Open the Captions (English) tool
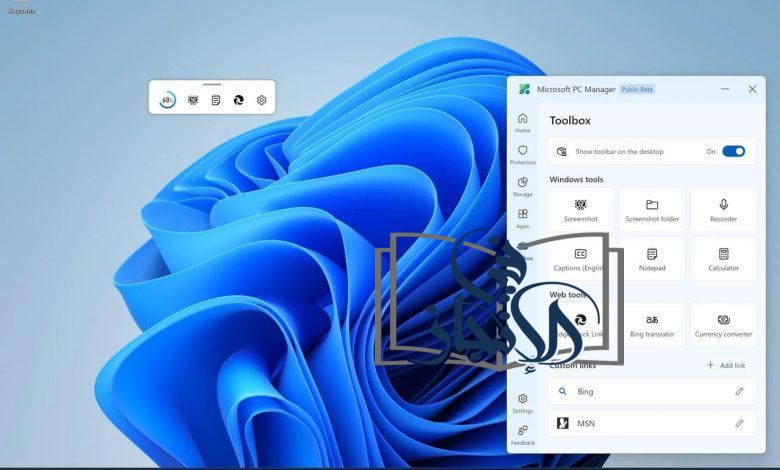Image resolution: width=780 pixels, height=470 pixels. point(581,259)
